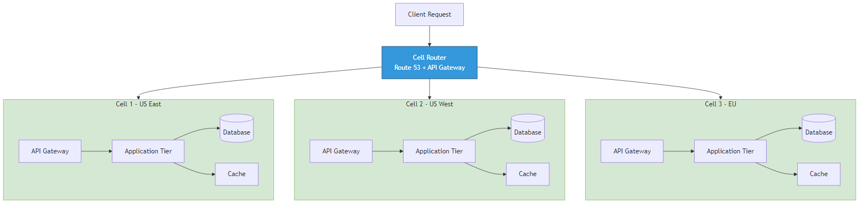Select Application Tier node in Cell 3 EU
Image resolution: width=868 pixels, height=206 pixels.
[x=730, y=151]
